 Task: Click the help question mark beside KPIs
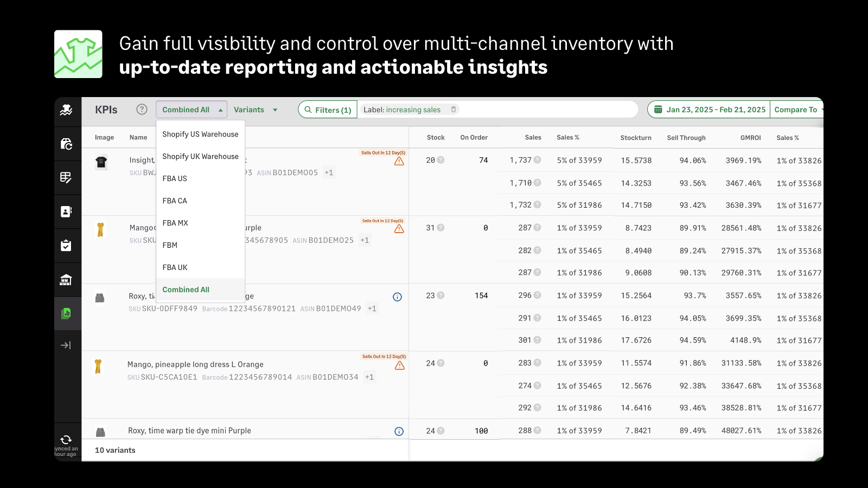[x=142, y=109]
